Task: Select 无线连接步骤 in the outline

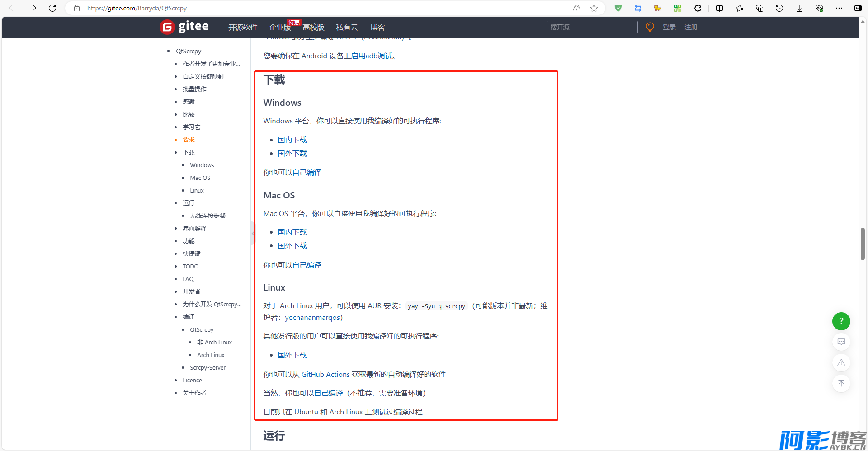Action: pyautogui.click(x=208, y=216)
